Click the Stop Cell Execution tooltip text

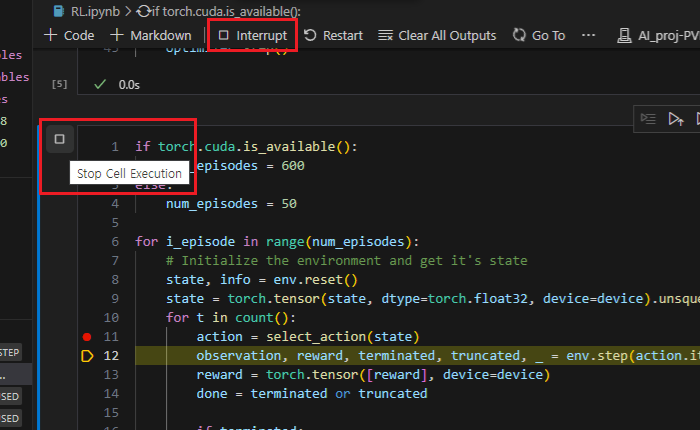pyautogui.click(x=129, y=173)
